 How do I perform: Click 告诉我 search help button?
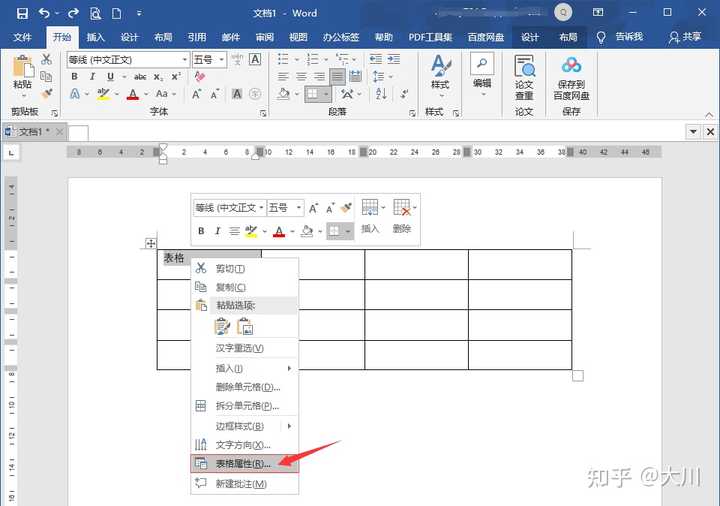620,37
